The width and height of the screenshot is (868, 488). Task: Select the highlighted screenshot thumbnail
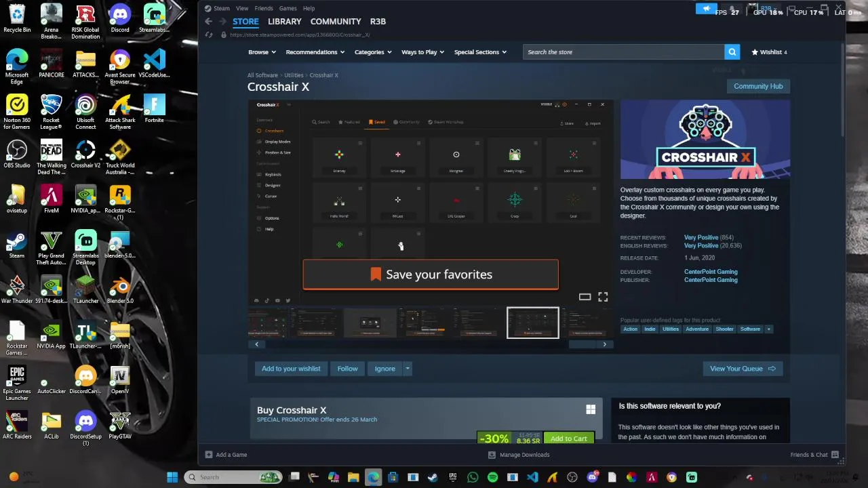(x=533, y=323)
